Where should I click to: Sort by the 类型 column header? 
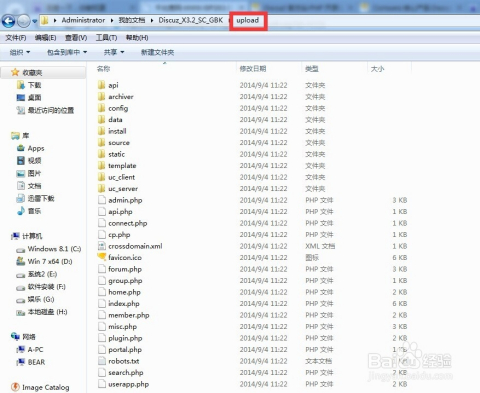(x=312, y=69)
